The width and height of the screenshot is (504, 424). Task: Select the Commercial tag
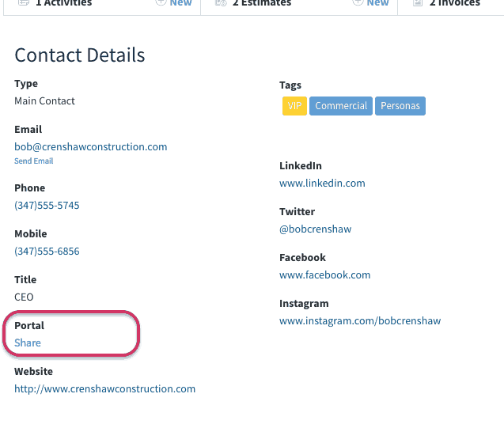pyautogui.click(x=341, y=106)
